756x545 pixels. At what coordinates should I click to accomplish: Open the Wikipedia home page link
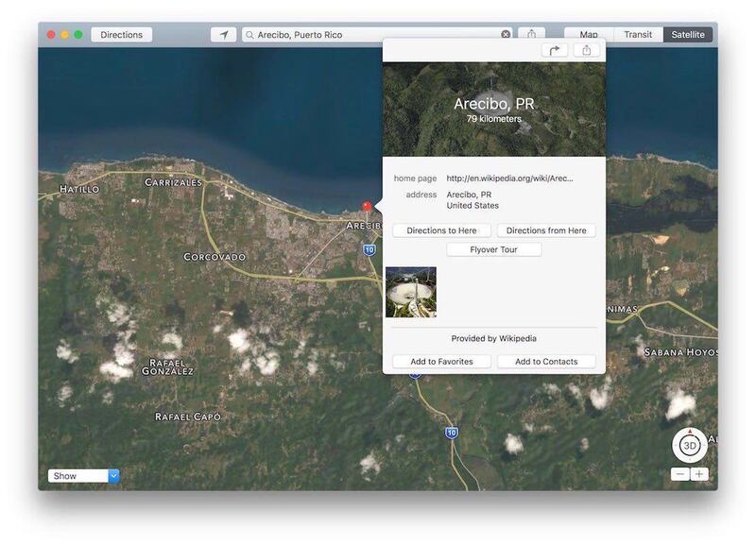pyautogui.click(x=509, y=178)
